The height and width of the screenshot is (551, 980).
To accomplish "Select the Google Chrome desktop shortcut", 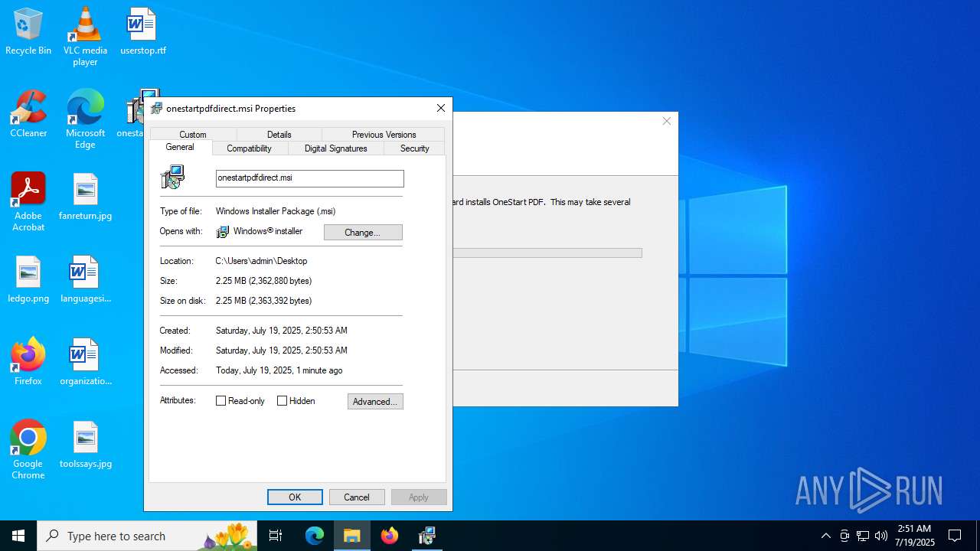I will pos(28,449).
